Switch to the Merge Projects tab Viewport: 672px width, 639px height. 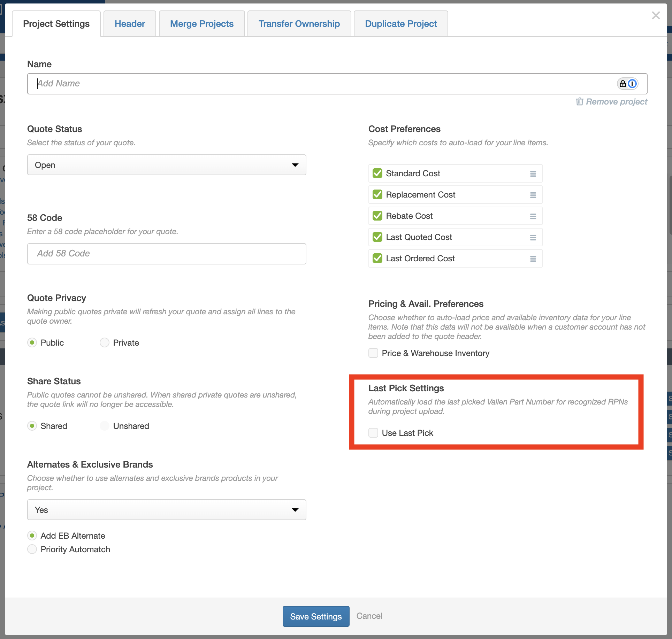pos(202,24)
